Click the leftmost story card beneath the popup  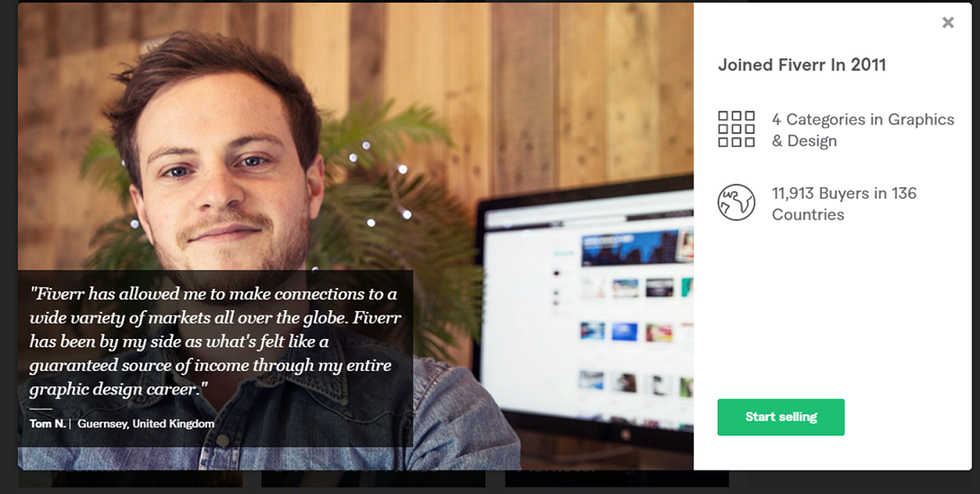click(x=130, y=479)
